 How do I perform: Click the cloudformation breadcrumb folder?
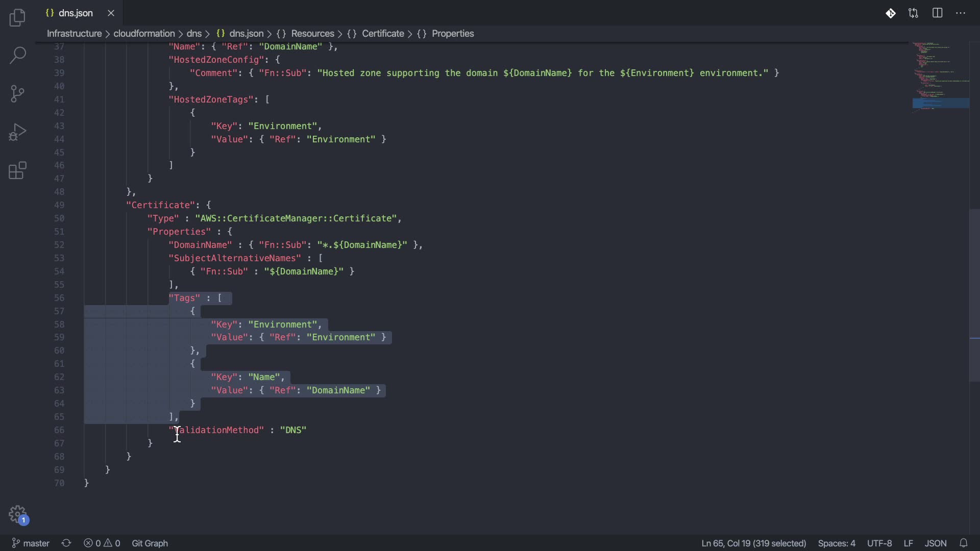(x=144, y=34)
